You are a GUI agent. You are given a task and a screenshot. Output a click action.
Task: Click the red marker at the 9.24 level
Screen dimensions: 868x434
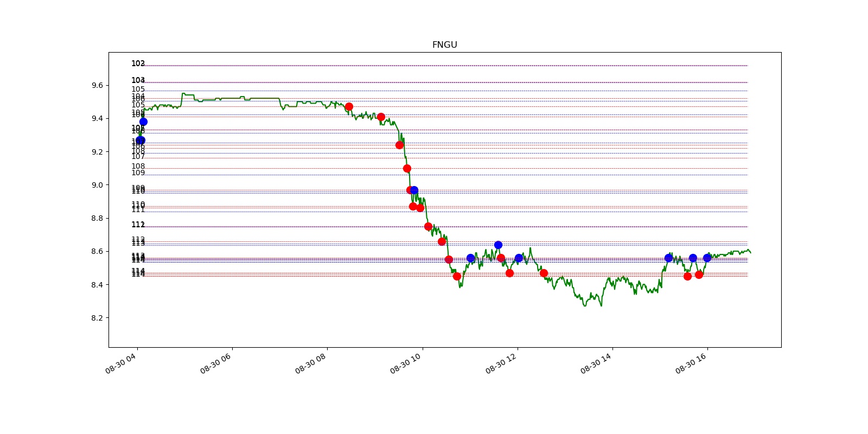(x=399, y=145)
